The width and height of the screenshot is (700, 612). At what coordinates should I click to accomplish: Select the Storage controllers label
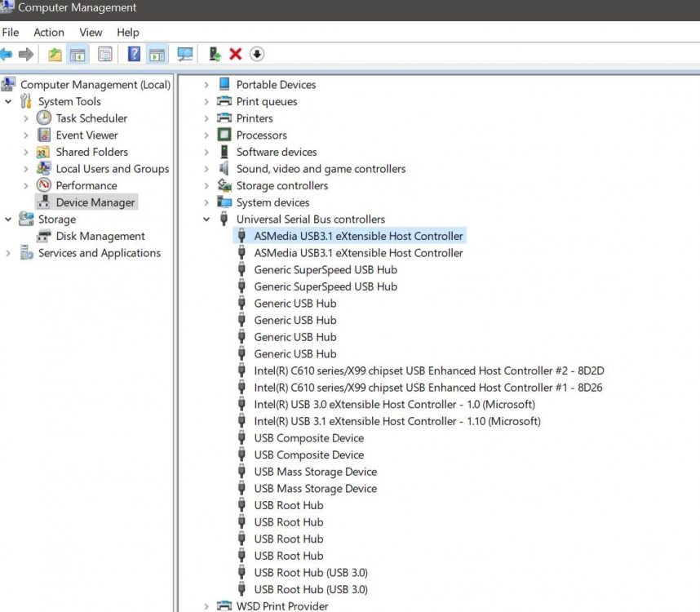[281, 186]
